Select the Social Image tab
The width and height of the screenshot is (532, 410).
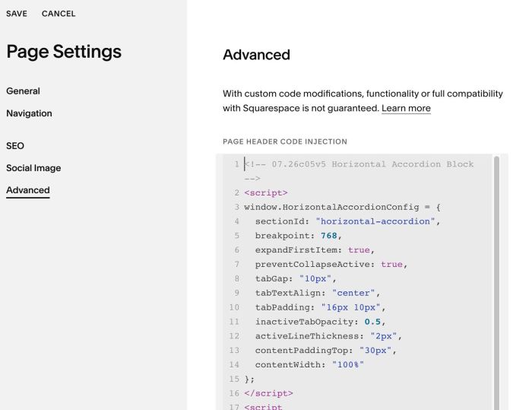pos(33,168)
